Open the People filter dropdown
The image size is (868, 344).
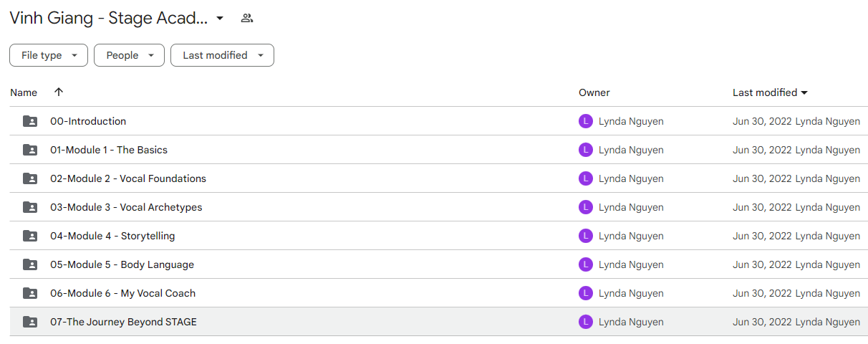(129, 55)
